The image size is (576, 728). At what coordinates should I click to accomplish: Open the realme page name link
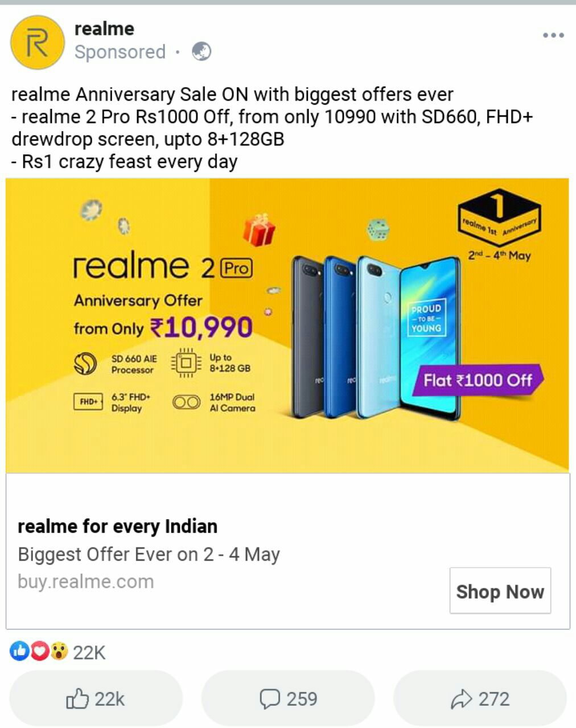click(104, 28)
